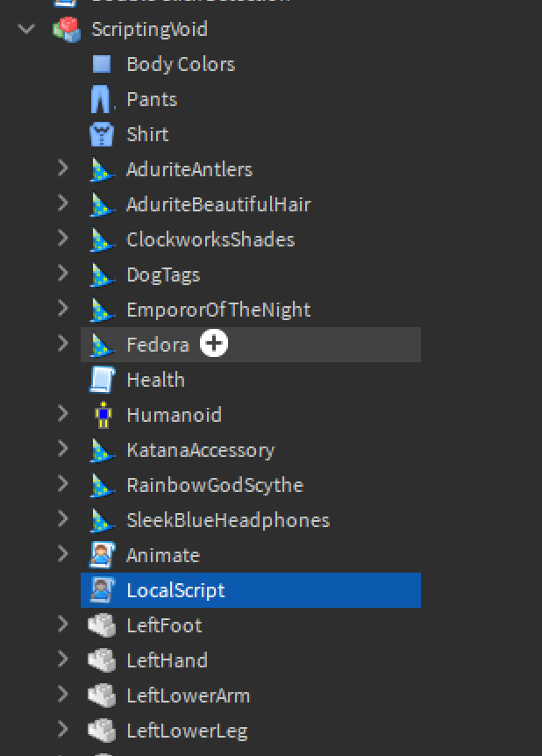Click the Animate local script icon
The image size is (542, 756).
[102, 555]
